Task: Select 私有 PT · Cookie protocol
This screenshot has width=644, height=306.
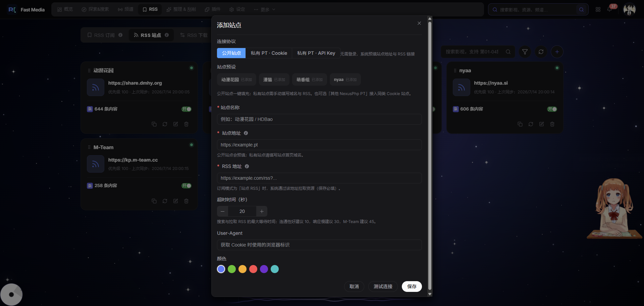Action: [x=269, y=53]
